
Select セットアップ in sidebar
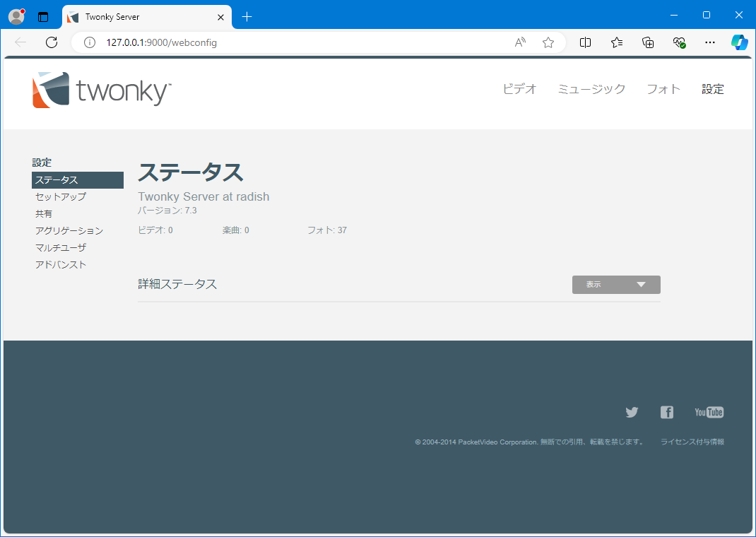(61, 196)
